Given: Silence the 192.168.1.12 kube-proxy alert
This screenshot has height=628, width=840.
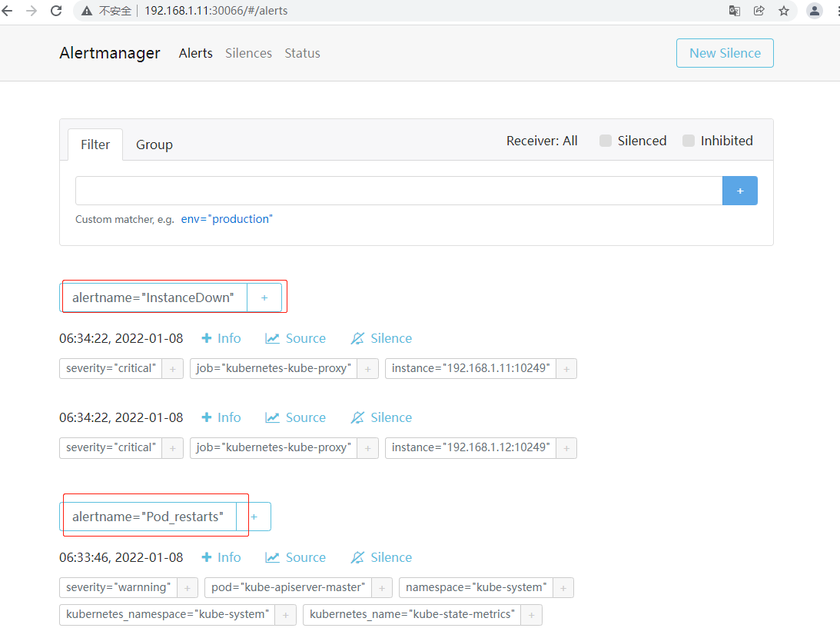Looking at the screenshot, I should pos(381,418).
